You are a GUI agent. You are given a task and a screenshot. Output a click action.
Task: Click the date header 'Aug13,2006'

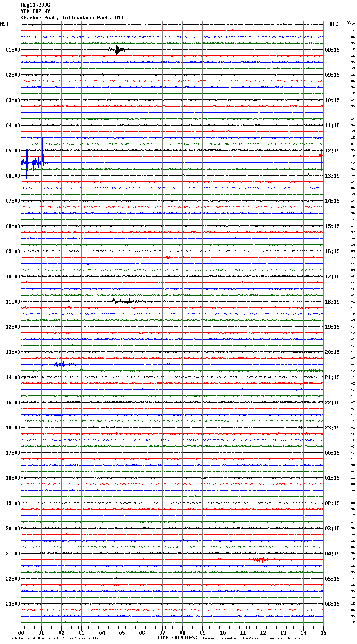click(35, 5)
